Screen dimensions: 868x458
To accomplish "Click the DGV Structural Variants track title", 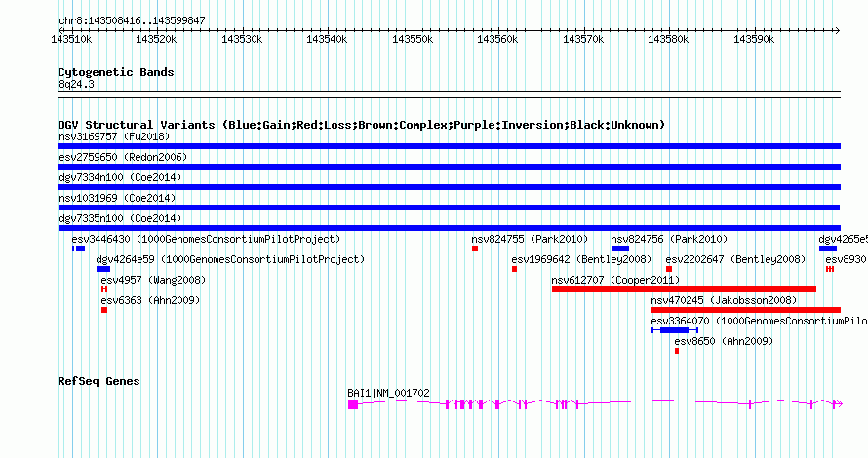I will click(x=362, y=125).
